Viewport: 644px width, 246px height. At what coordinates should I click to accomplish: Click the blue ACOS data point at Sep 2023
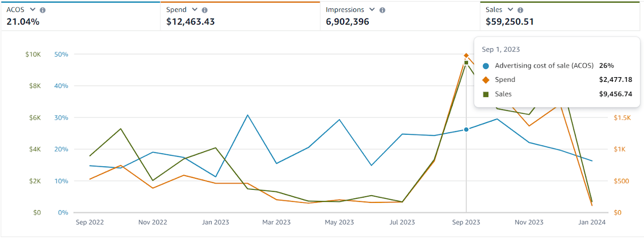coord(466,129)
